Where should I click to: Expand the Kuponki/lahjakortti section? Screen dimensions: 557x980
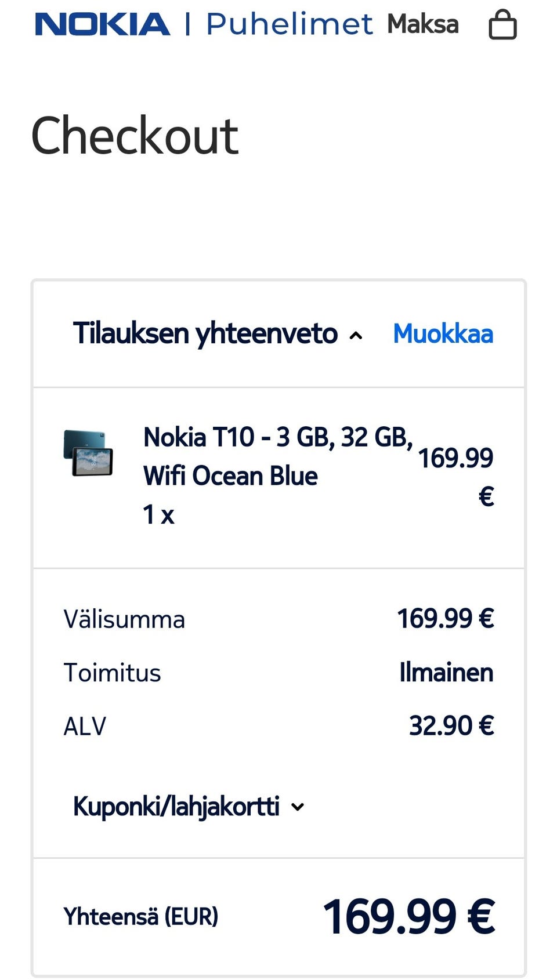click(x=176, y=807)
